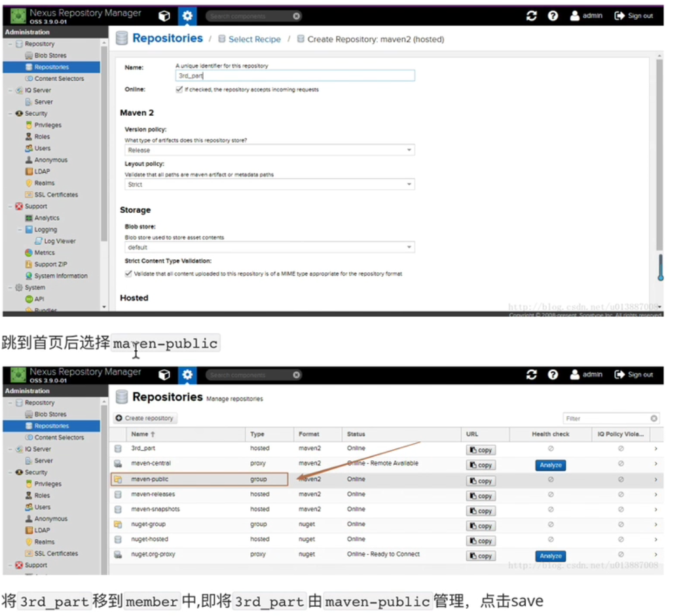
Task: Click the Name field containing 3rd_part
Action: [295, 76]
